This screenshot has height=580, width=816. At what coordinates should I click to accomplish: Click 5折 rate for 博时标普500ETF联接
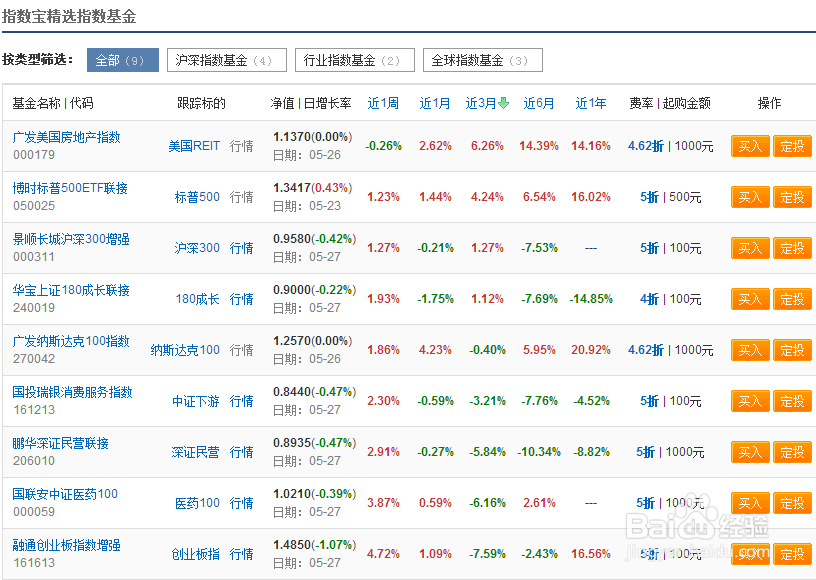click(649, 197)
